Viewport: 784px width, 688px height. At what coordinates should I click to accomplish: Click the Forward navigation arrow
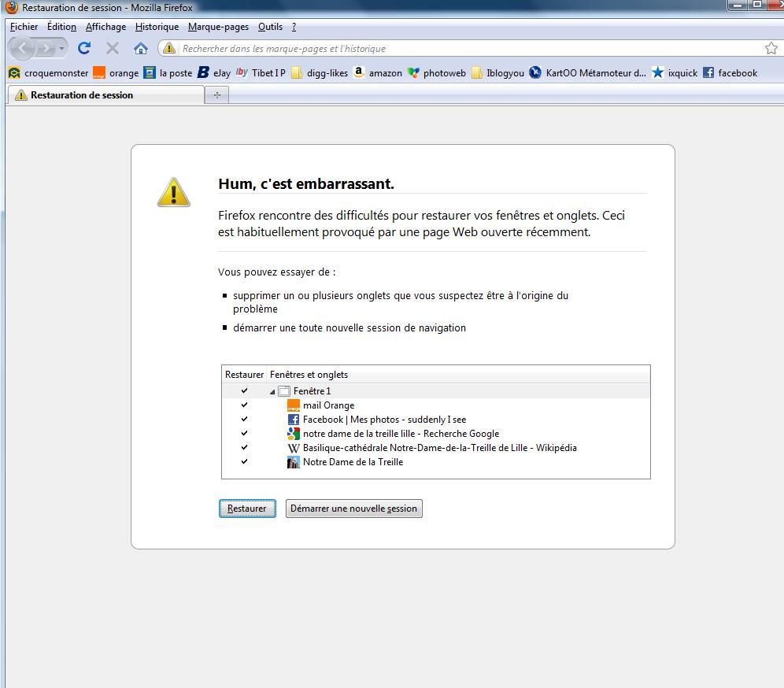(46, 49)
